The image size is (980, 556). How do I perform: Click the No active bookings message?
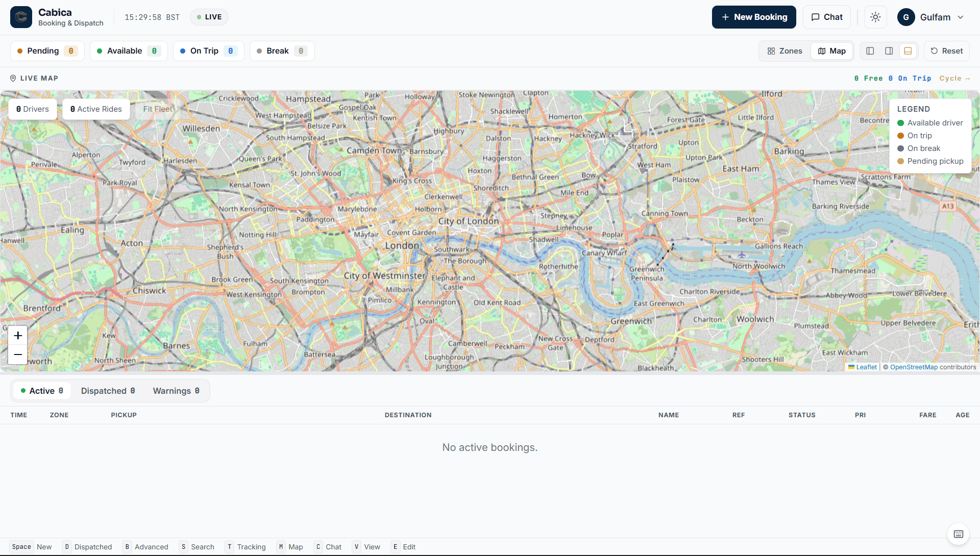490,447
